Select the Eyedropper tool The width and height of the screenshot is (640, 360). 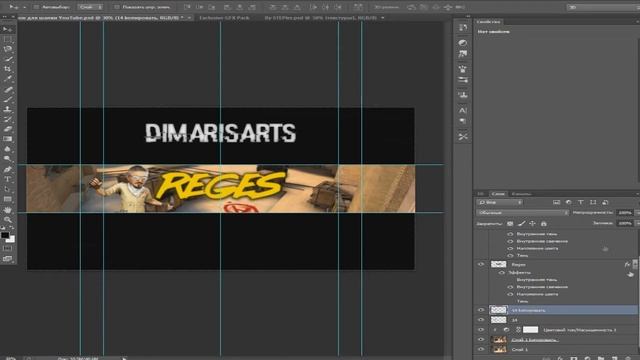pyautogui.click(x=8, y=79)
